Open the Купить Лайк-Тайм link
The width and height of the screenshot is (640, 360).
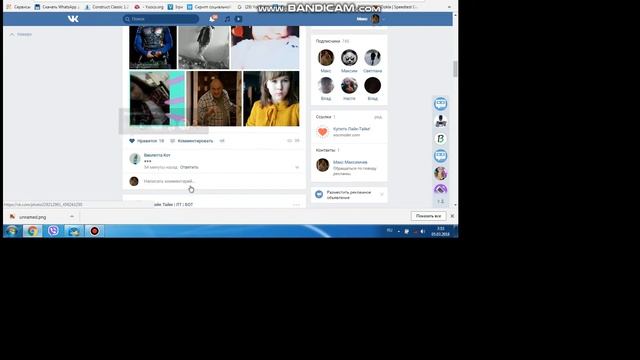tap(351, 129)
